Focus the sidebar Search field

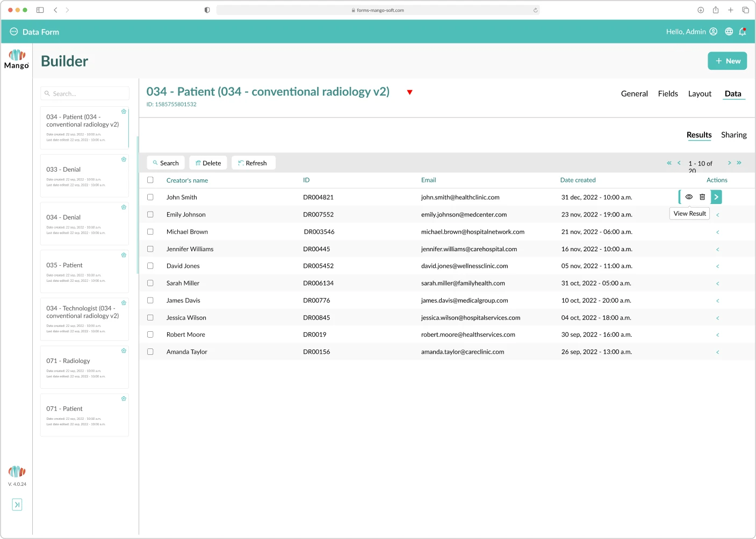pyautogui.click(x=85, y=93)
